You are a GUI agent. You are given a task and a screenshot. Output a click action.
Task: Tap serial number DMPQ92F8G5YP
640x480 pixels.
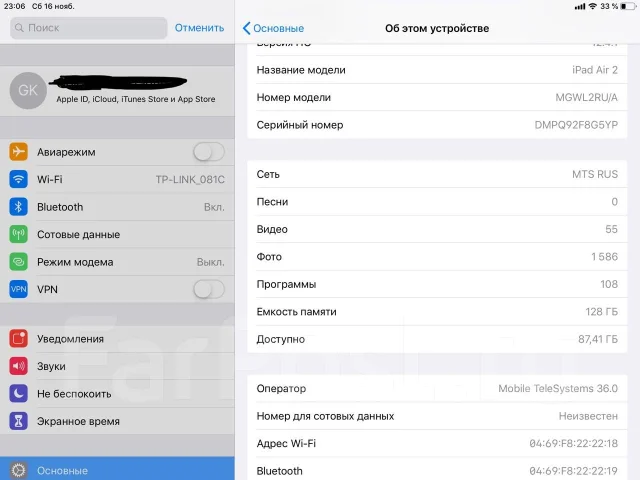click(x=576, y=125)
